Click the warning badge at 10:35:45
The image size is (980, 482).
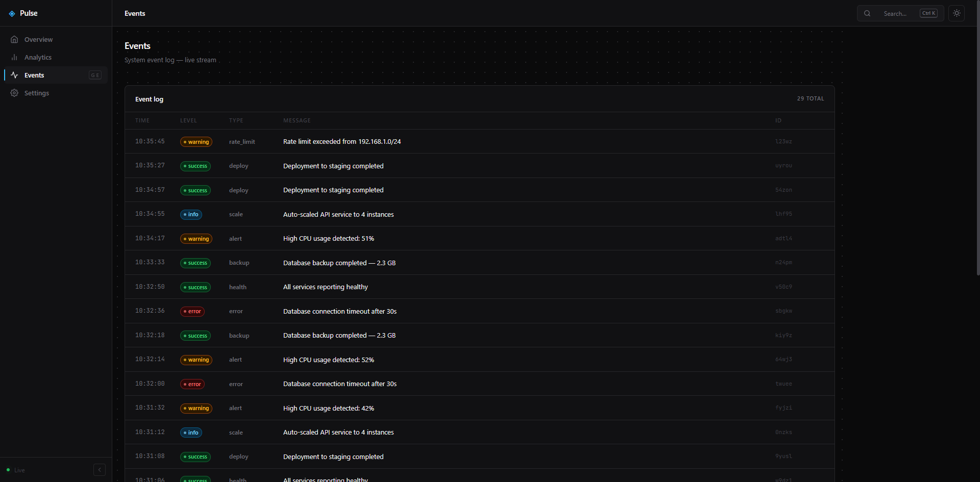(196, 142)
